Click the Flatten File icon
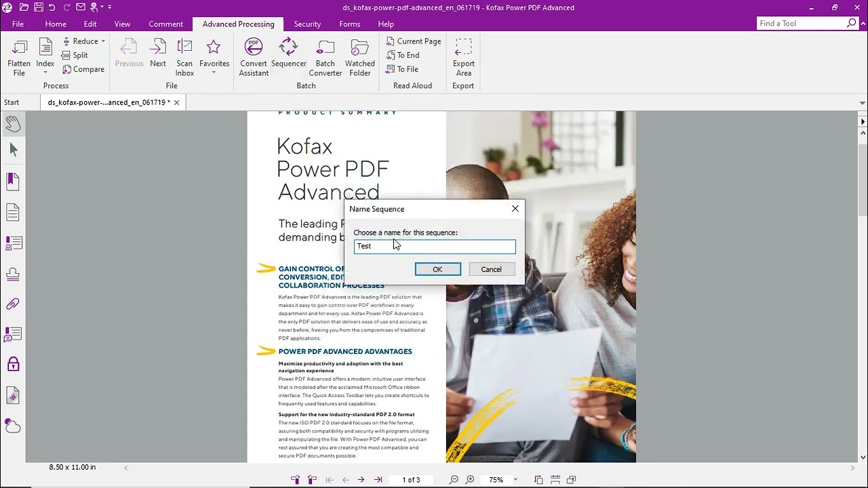Viewport: 868px width, 488px height. pyautogui.click(x=19, y=58)
